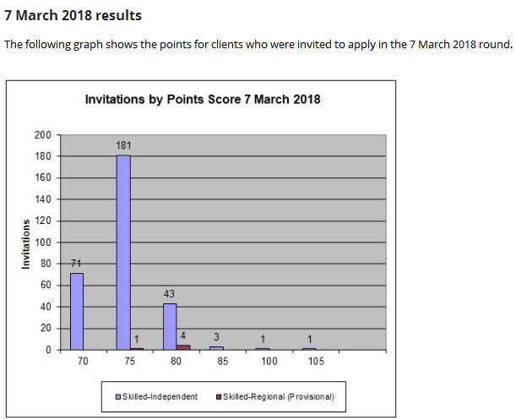Screen dimensions: 516x420
Task: Click the 105 label on the x-axis
Action: (315, 361)
